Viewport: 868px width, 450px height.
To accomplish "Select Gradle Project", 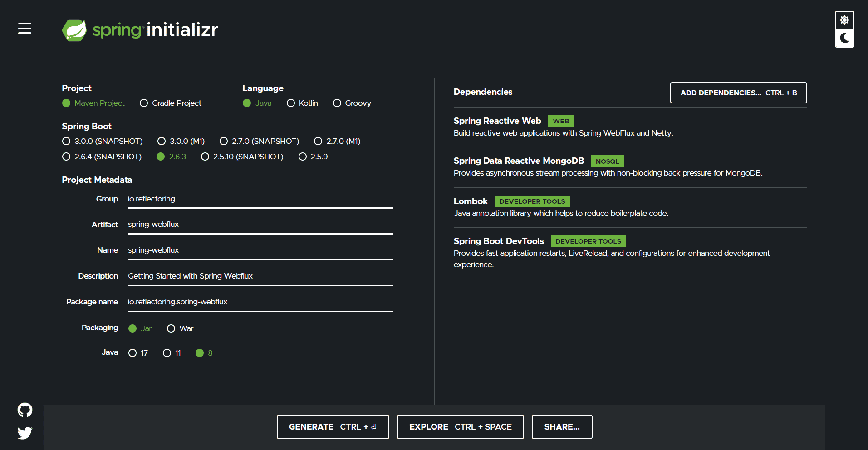I will coord(144,103).
